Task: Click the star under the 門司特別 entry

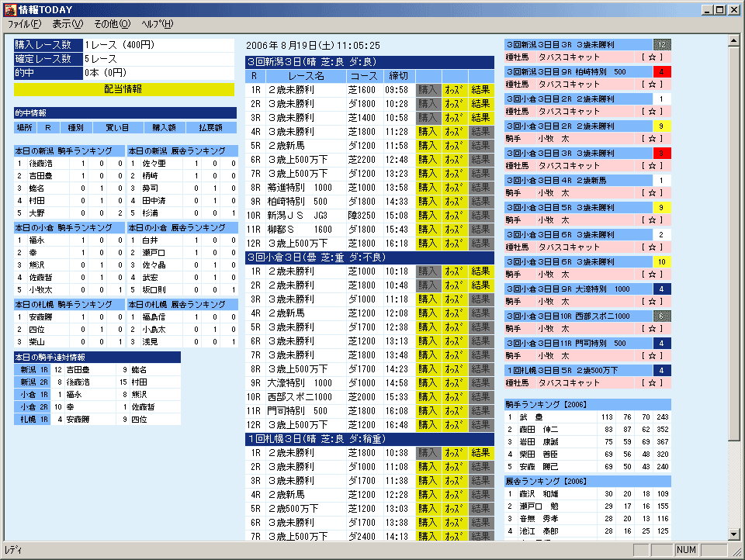Action: pos(651,356)
